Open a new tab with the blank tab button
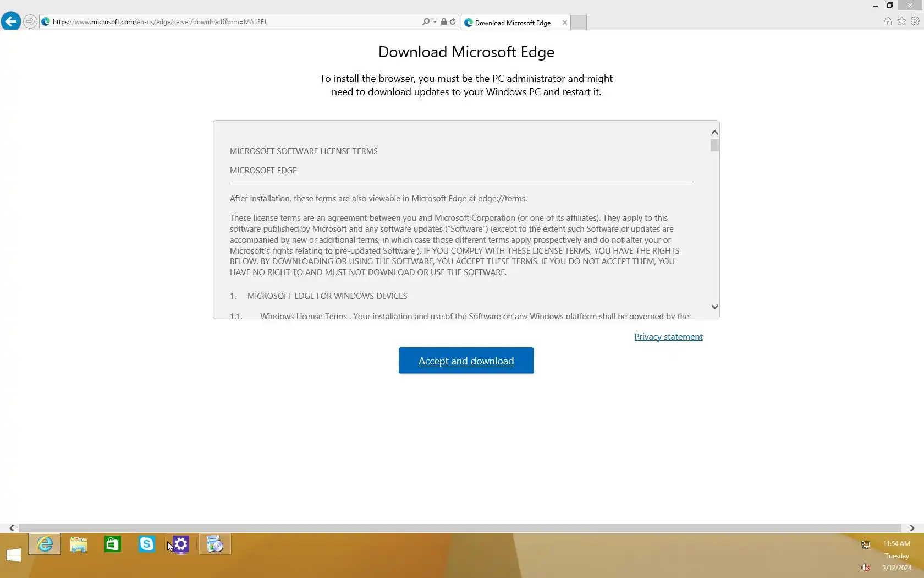 tap(579, 23)
